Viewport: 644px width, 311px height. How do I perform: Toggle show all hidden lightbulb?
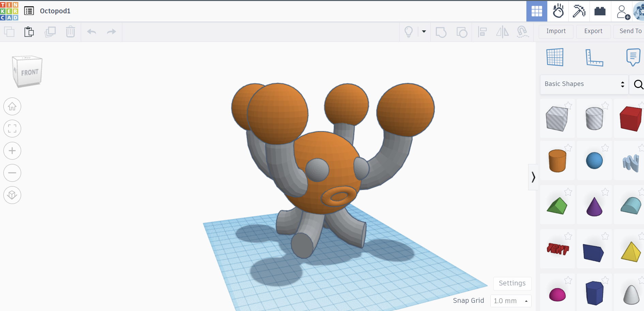click(x=409, y=32)
